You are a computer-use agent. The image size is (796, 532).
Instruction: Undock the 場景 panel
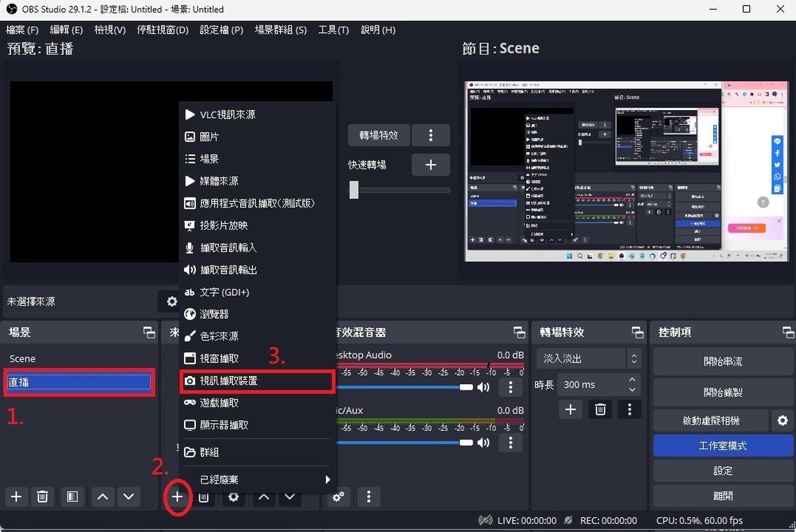tap(149, 332)
